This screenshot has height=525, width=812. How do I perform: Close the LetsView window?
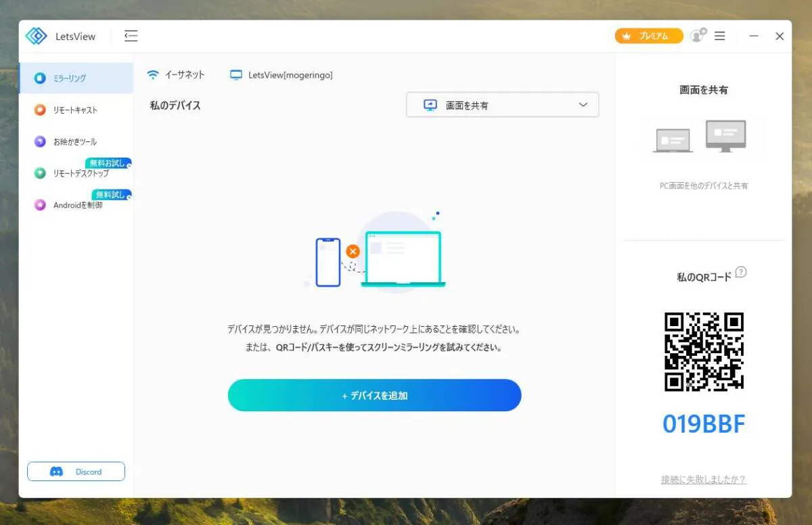pos(780,36)
